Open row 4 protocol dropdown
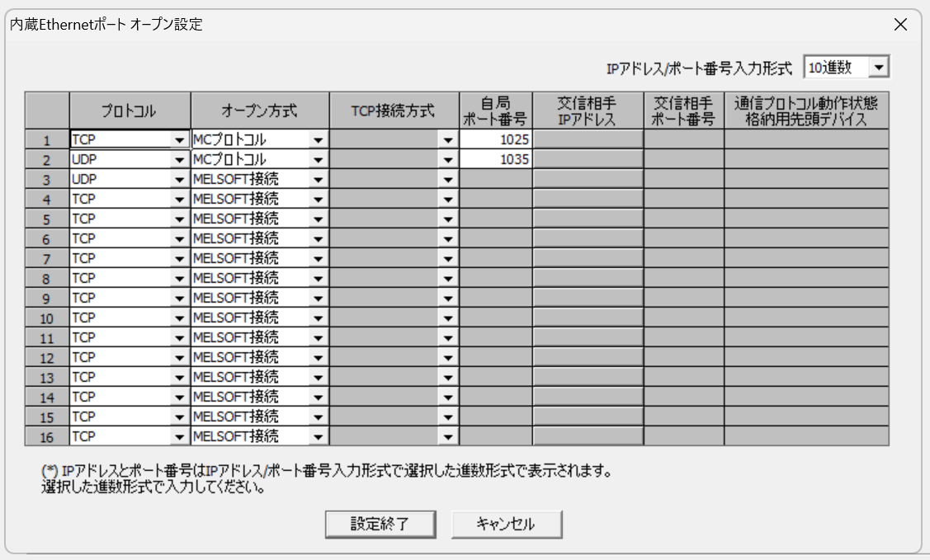This screenshot has width=930, height=560. (178, 200)
